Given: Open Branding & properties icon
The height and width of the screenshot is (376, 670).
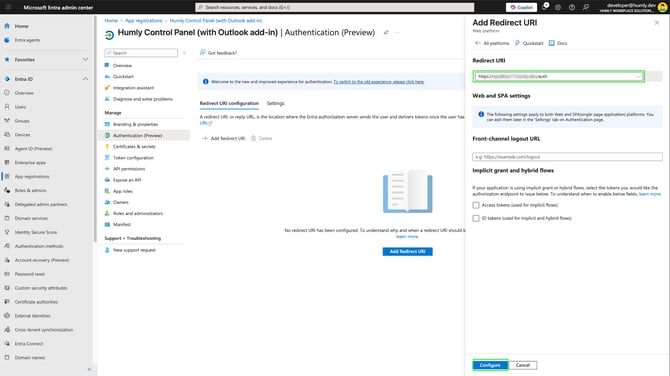Looking at the screenshot, I should [107, 124].
